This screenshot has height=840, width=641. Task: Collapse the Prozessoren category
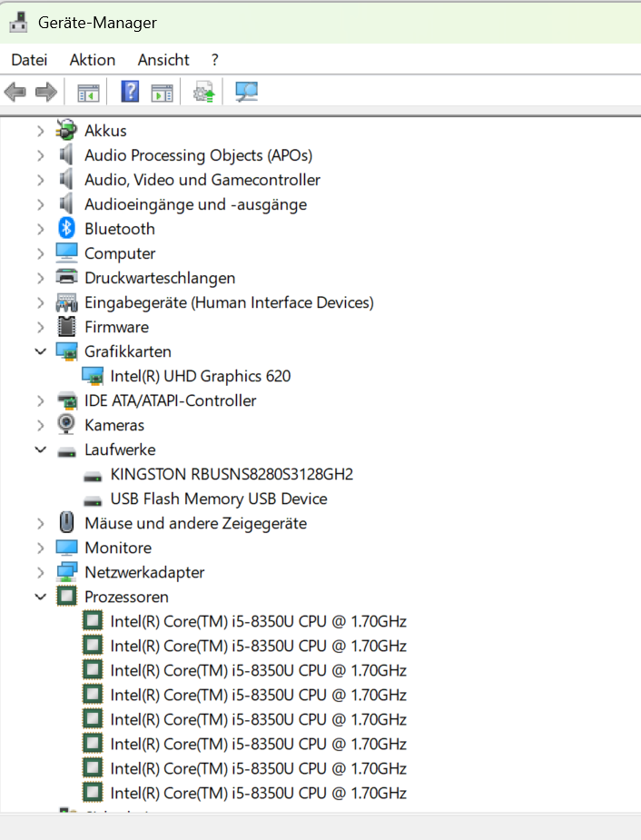click(40, 597)
